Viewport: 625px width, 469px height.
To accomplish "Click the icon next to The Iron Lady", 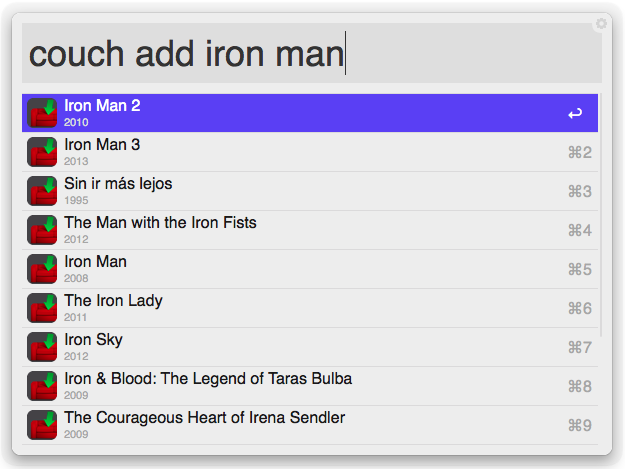I will coord(43,308).
